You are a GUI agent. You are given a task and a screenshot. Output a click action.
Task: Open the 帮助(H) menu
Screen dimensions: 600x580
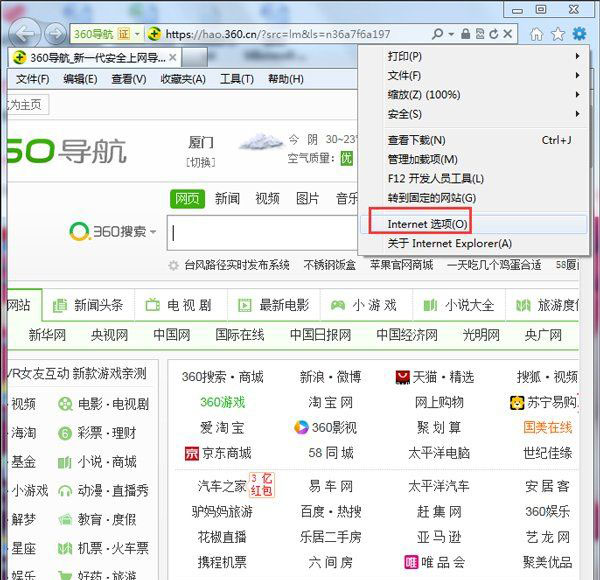tap(286, 79)
